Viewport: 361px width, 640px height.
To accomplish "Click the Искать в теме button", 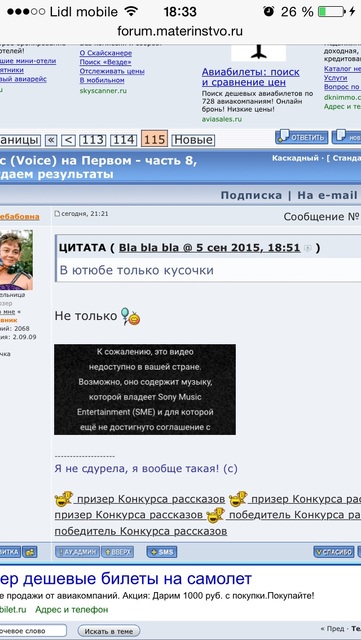I will click(108, 631).
